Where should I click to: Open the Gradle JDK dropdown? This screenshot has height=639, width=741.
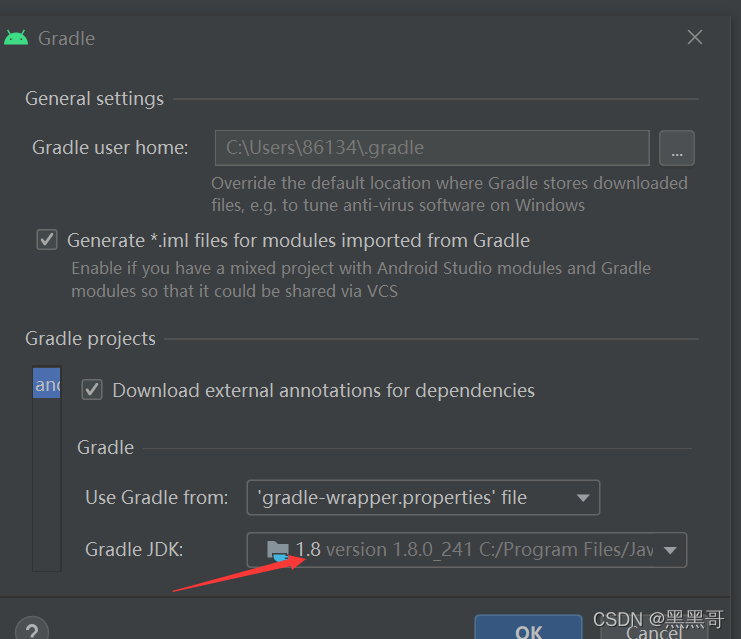[466, 550]
